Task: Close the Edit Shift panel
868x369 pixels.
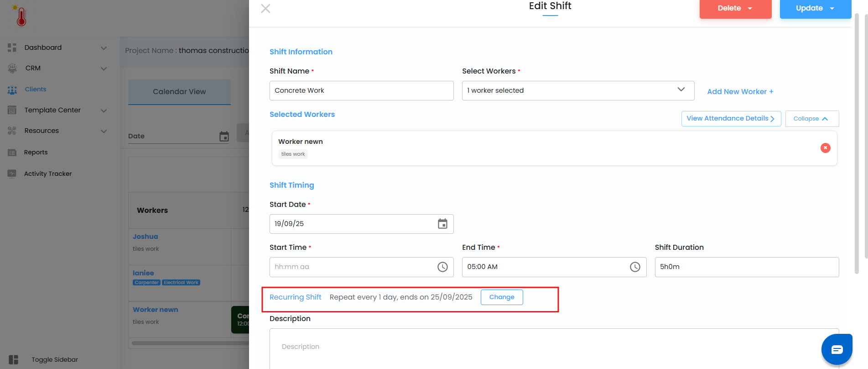Action: point(265,9)
